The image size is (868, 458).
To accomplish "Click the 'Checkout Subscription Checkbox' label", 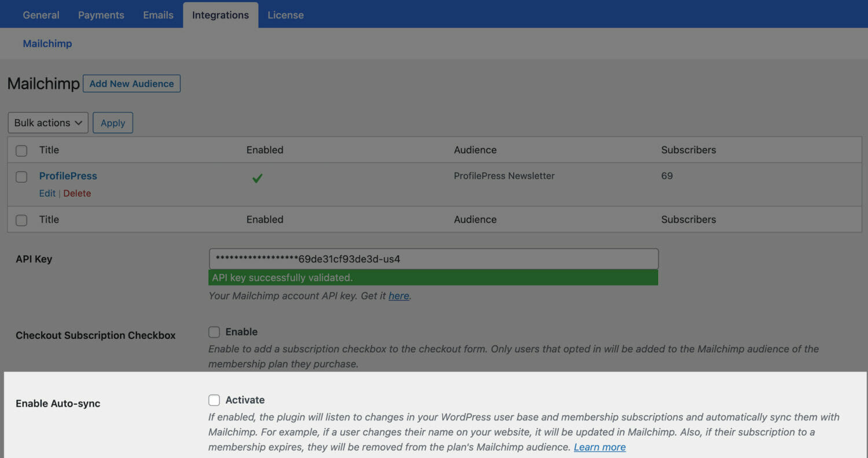I will (95, 335).
